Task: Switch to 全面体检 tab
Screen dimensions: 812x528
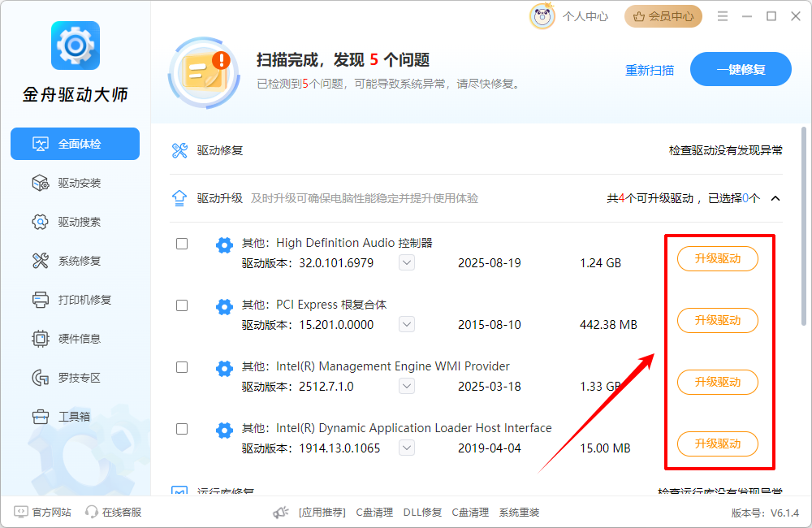Action: (75, 144)
